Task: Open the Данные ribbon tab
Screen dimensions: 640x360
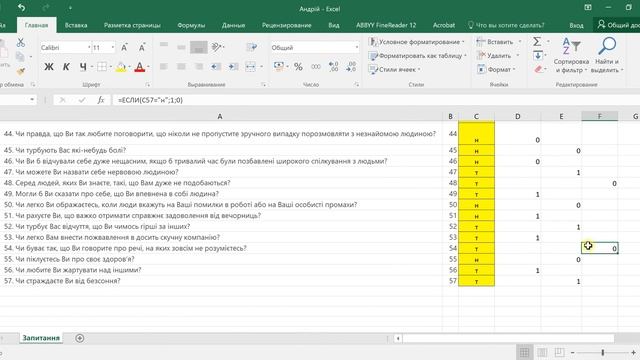Action: coord(233,25)
